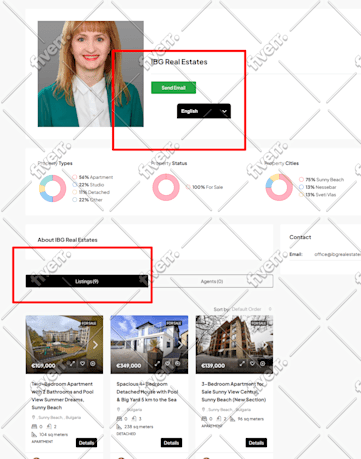The height and width of the screenshot is (459, 361).
Task: Click the €139,000 listing photo
Action: (234, 344)
